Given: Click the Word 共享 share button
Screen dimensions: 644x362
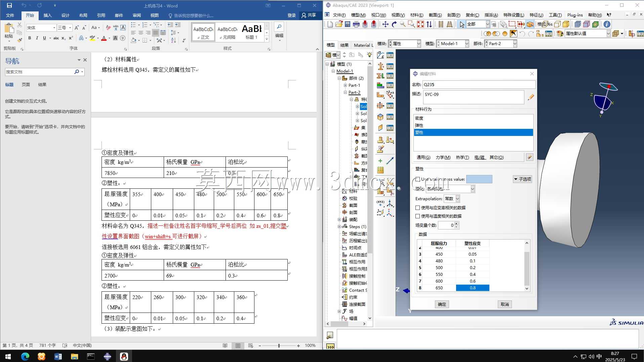Looking at the screenshot, I should coord(309,15).
